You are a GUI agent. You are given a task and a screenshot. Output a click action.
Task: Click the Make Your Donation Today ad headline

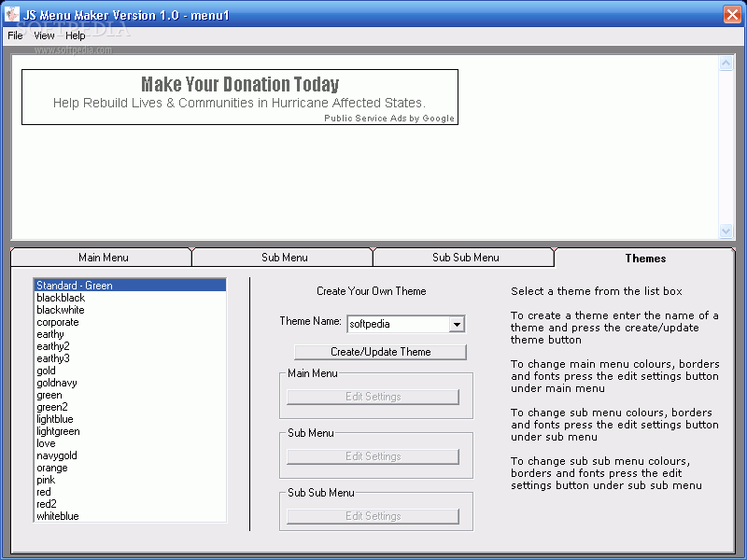point(240,84)
